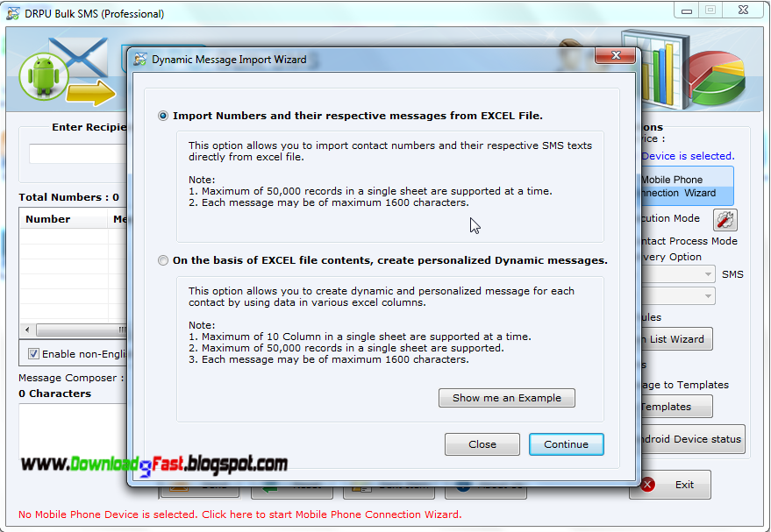This screenshot has height=532, width=771.
Task: Click the Show me an Example button
Action: [506, 398]
